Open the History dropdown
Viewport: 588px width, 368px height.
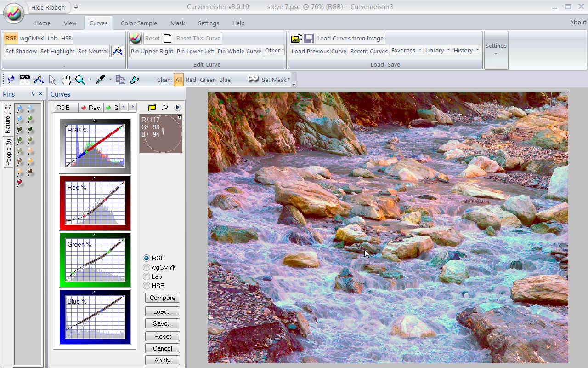click(x=466, y=51)
